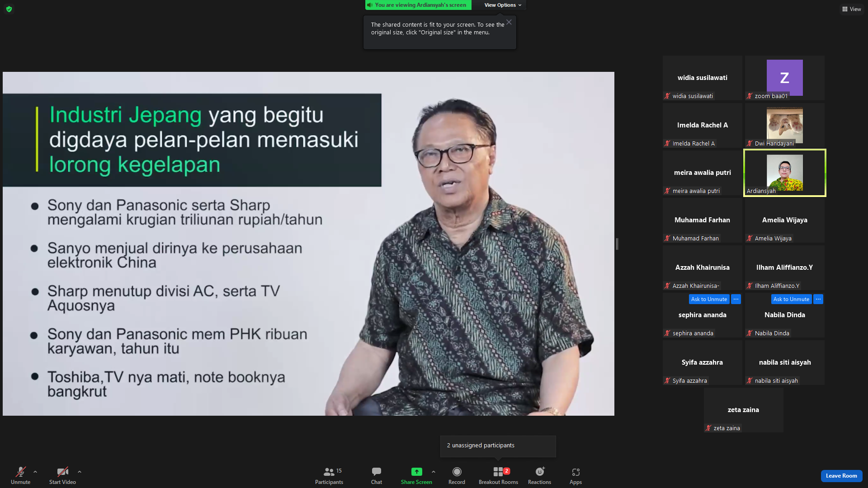Select Ardiansyah's video thumbnail
The image size is (868, 488).
[x=785, y=173]
